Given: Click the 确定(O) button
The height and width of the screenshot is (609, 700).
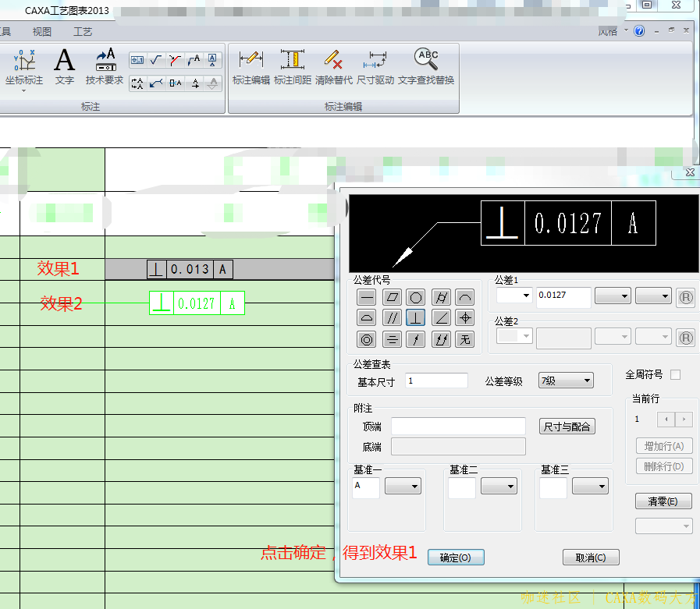Looking at the screenshot, I should click(456, 557).
